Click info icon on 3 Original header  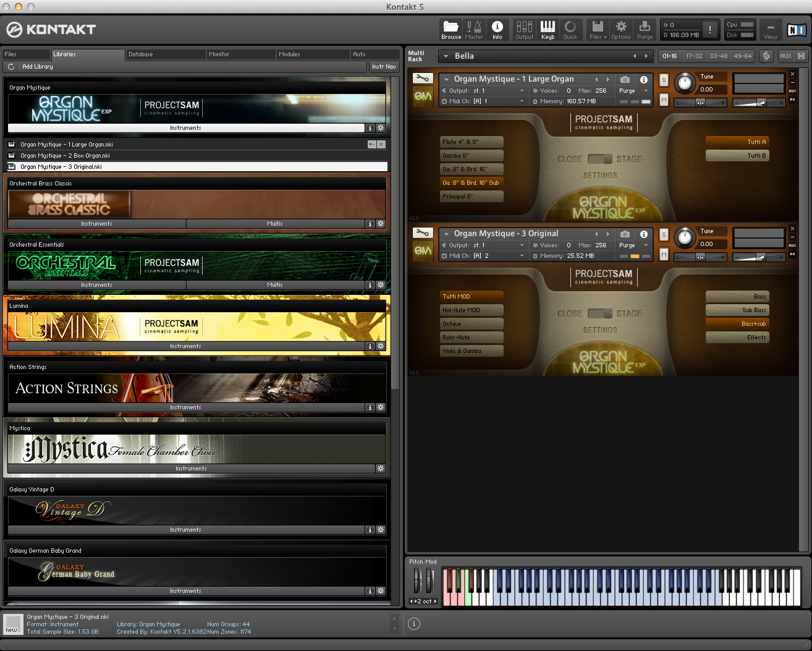coord(643,234)
